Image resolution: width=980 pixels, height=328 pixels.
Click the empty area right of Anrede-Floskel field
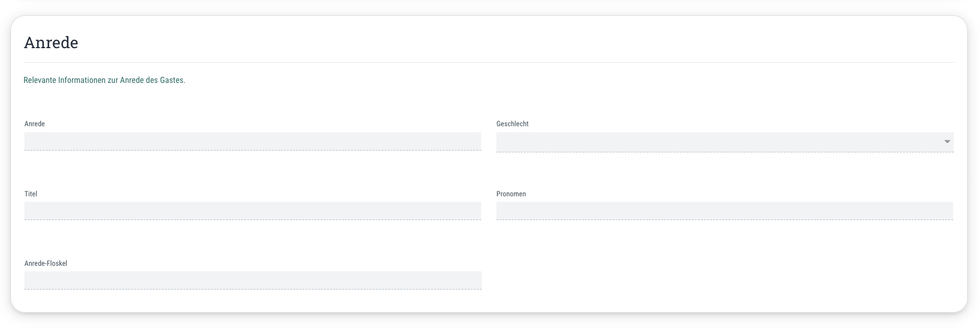tap(725, 280)
